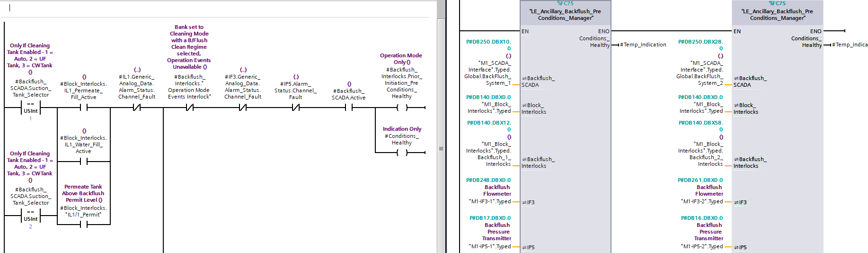Image resolution: width=868 pixels, height=253 pixels.
Task: Select the "M1-IP5-2".Typed pressure transmitter operand
Action: [702, 246]
